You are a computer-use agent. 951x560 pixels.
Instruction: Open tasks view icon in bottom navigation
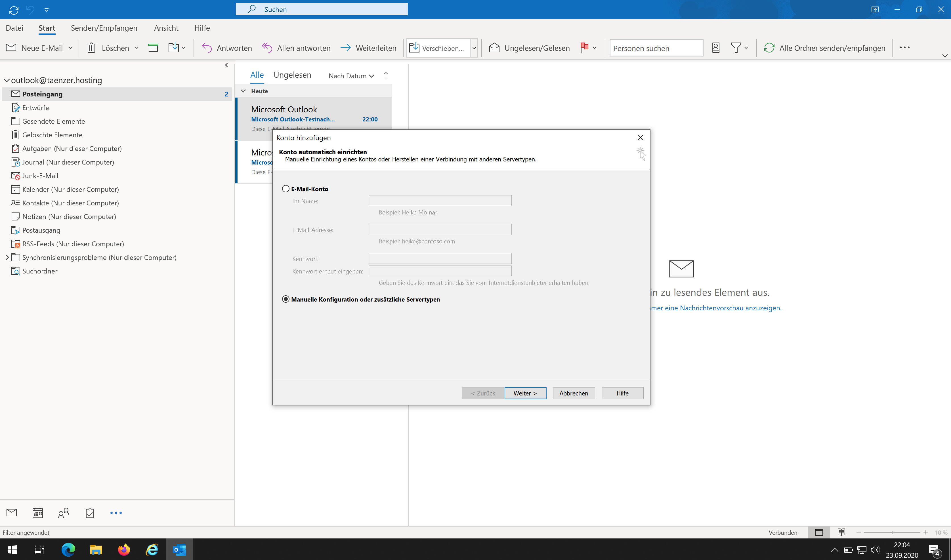coord(90,513)
